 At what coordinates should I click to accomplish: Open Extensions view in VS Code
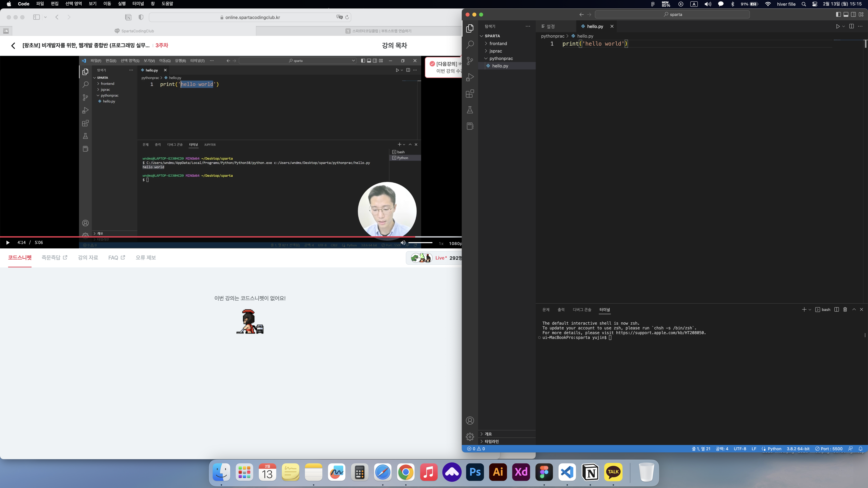point(470,94)
